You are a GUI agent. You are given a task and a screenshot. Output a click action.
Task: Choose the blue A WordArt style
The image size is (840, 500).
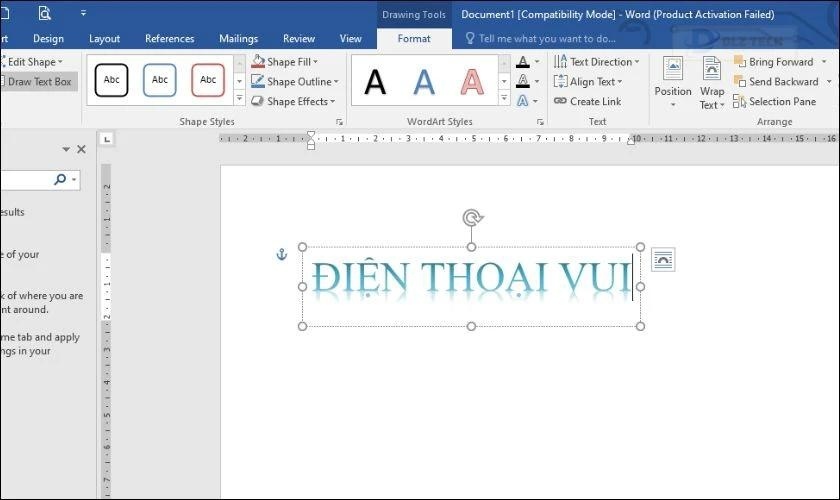point(424,82)
